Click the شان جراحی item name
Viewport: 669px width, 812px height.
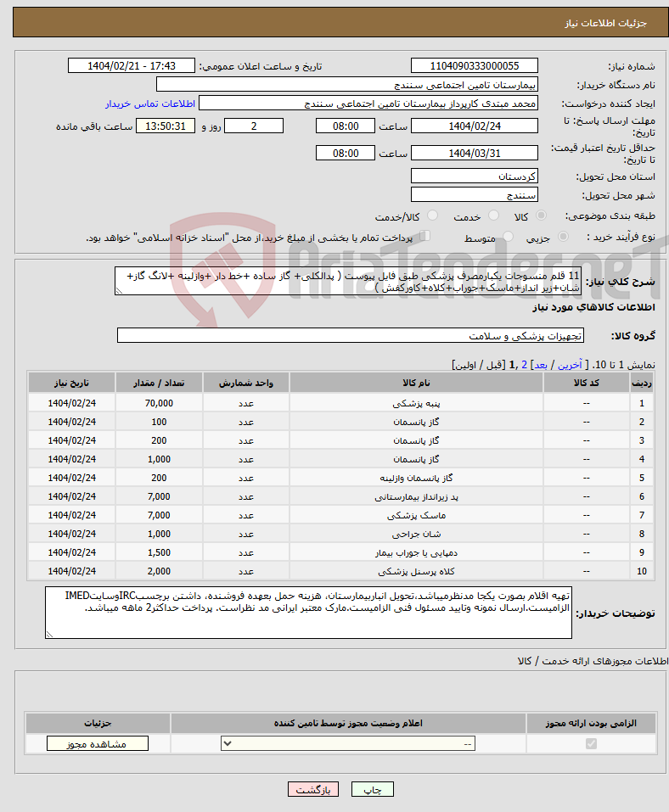click(416, 534)
